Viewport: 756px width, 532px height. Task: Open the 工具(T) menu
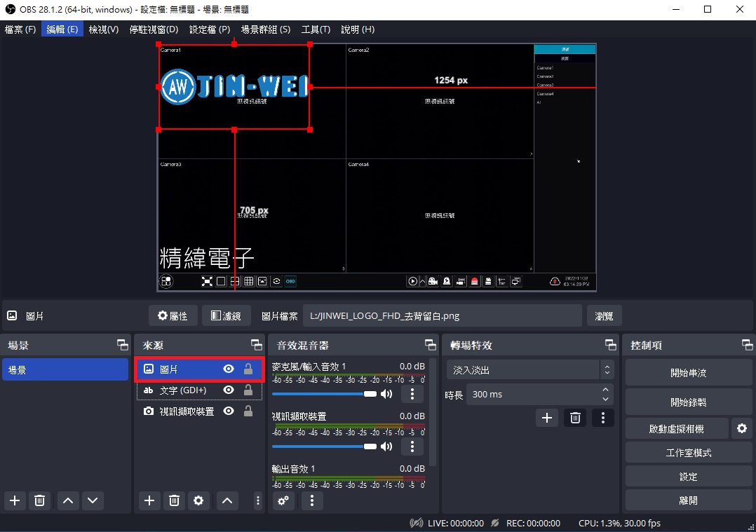click(316, 29)
